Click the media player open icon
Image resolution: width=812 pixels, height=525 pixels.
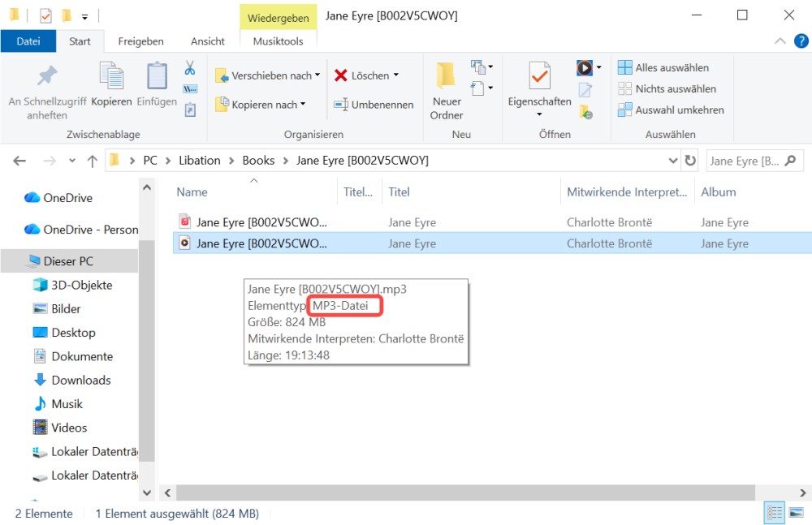click(584, 68)
